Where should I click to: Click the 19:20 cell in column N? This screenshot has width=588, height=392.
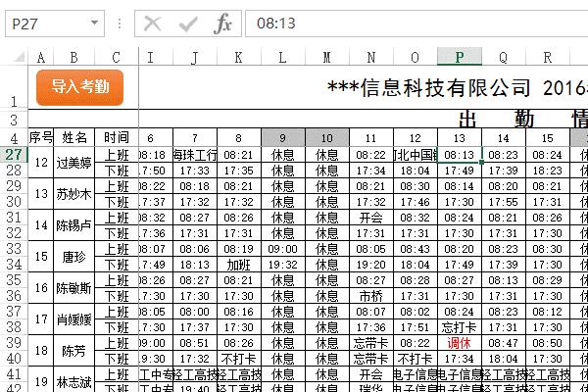coord(370,265)
